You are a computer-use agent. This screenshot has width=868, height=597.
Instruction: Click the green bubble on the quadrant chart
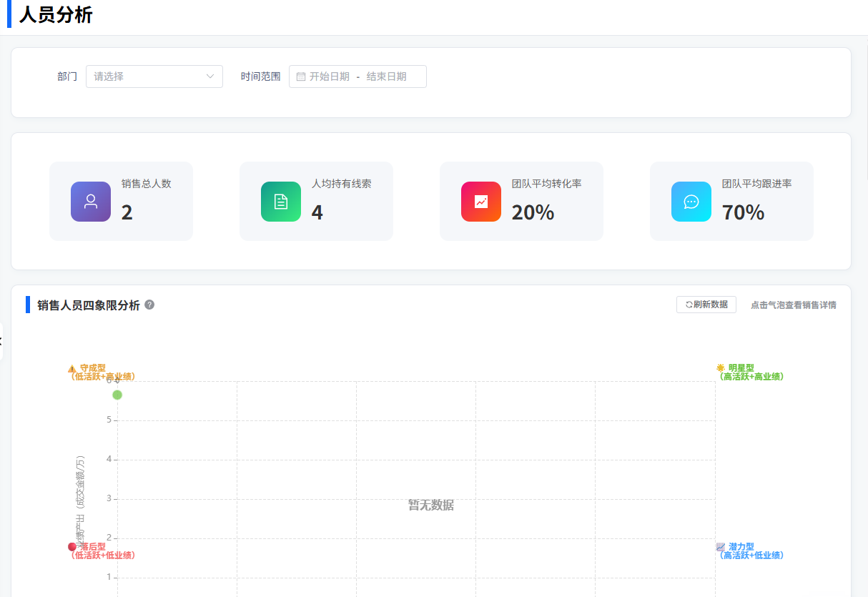pyautogui.click(x=117, y=395)
